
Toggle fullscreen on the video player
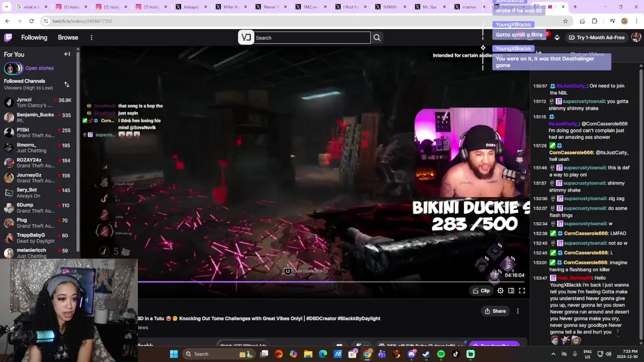tap(522, 291)
